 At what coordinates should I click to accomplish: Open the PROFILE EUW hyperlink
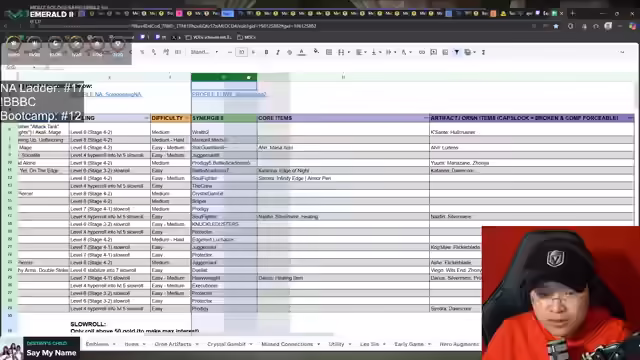229,94
